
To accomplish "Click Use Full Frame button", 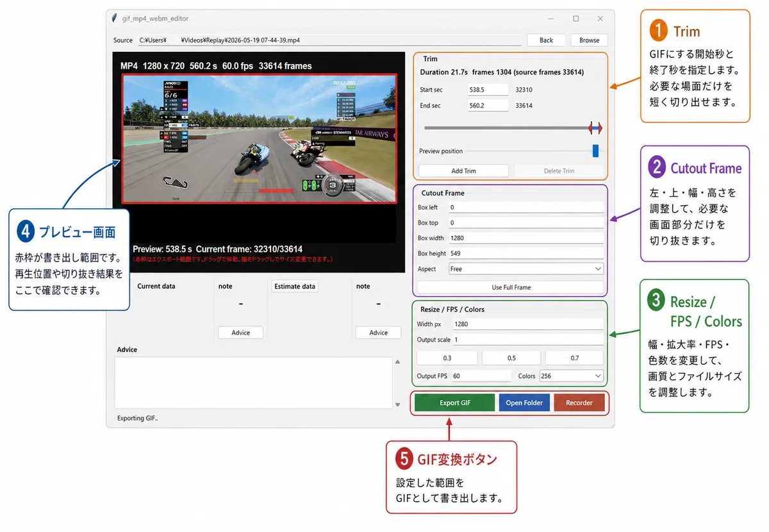I will [511, 287].
